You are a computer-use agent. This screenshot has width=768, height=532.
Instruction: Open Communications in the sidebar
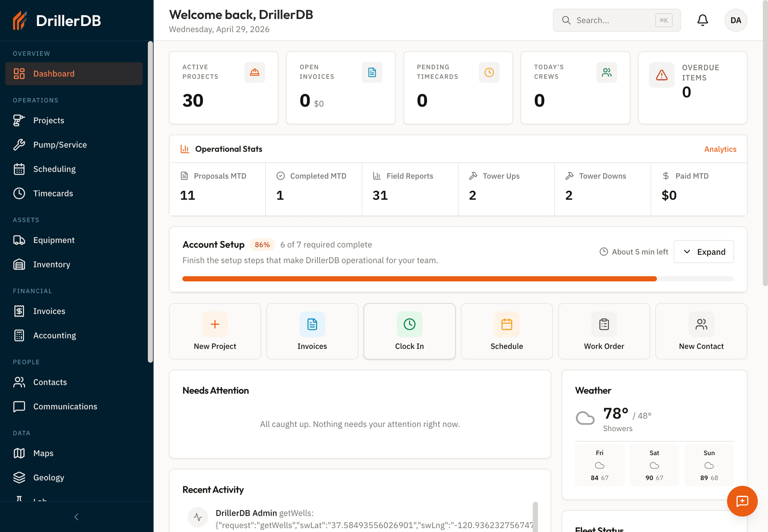[x=74, y=406]
